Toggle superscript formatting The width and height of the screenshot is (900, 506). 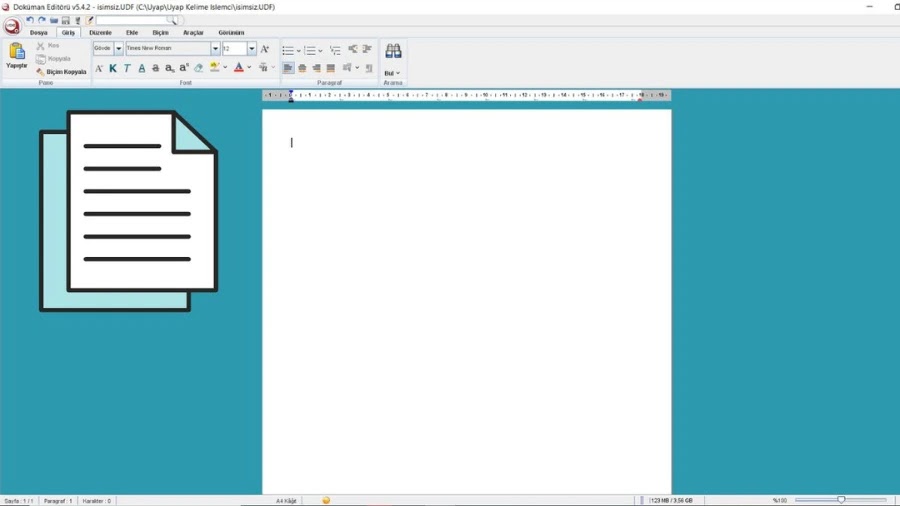click(x=184, y=68)
